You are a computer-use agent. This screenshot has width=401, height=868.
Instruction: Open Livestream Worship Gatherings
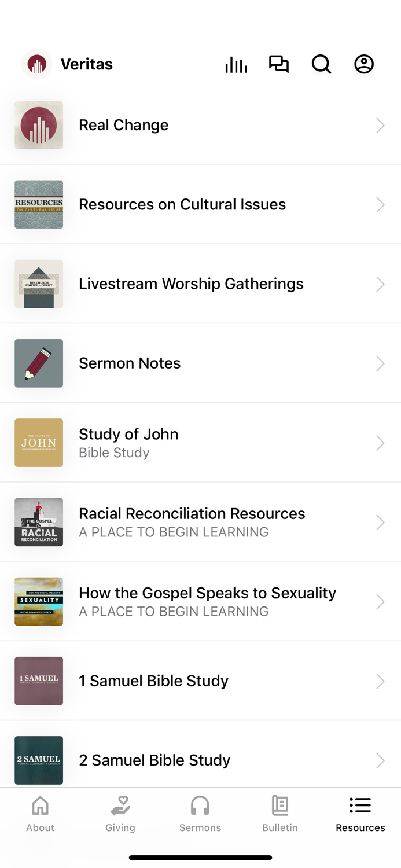tap(191, 284)
